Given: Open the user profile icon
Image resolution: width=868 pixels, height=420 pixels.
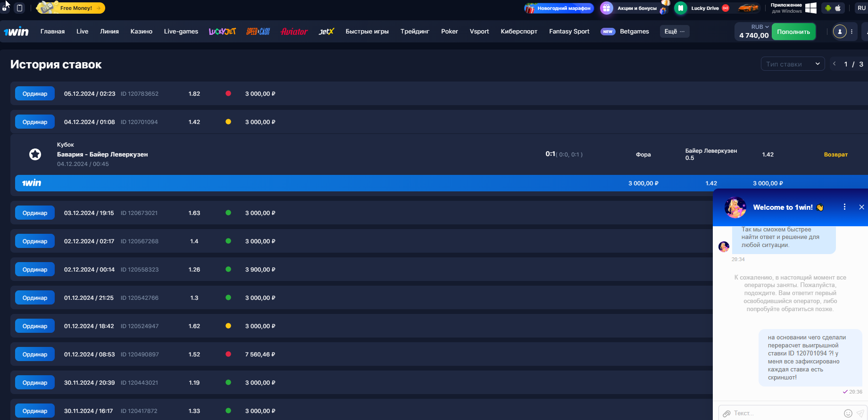Looking at the screenshot, I should pos(840,32).
